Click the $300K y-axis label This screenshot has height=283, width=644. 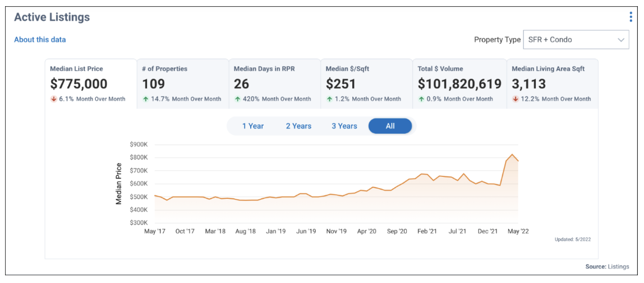[139, 222]
